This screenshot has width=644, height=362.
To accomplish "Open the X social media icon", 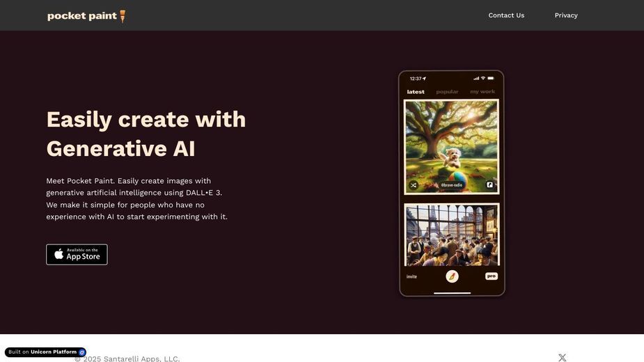I will pyautogui.click(x=563, y=358).
